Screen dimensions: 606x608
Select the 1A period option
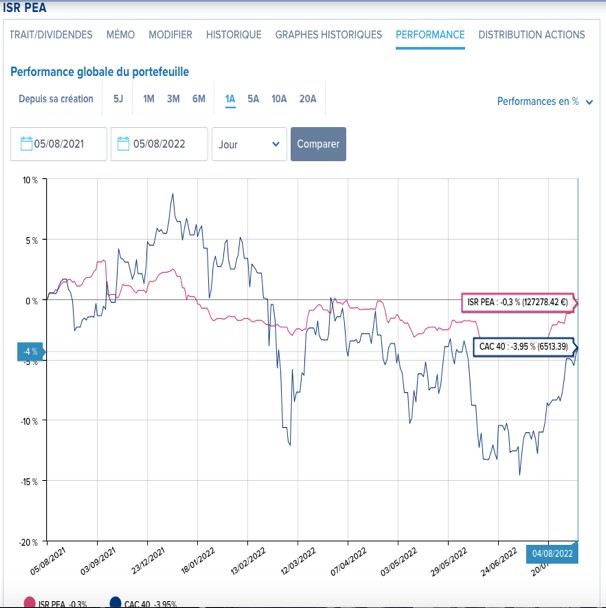pyautogui.click(x=230, y=99)
